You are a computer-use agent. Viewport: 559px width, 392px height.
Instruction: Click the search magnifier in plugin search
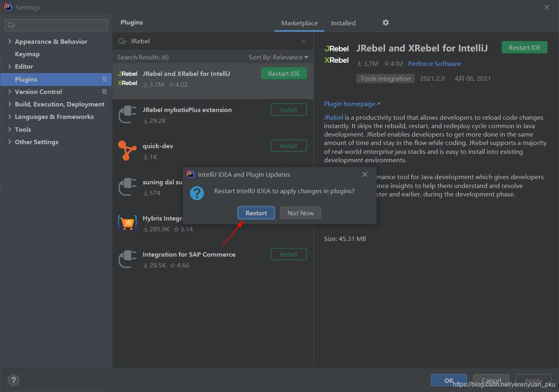(122, 41)
